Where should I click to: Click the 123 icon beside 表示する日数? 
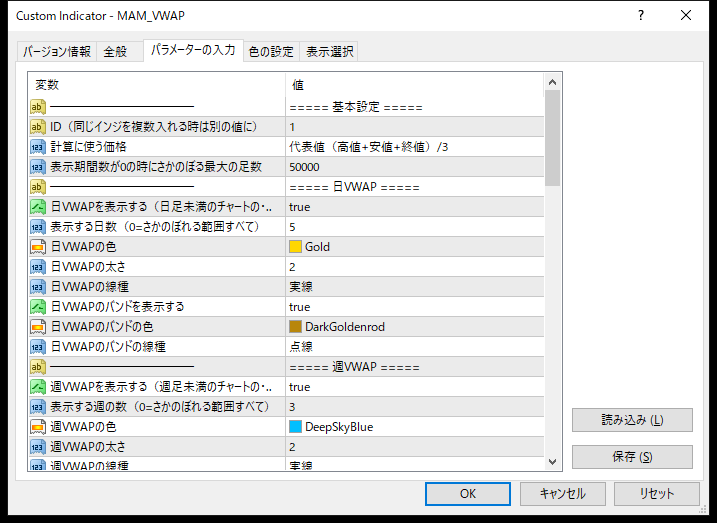point(38,227)
